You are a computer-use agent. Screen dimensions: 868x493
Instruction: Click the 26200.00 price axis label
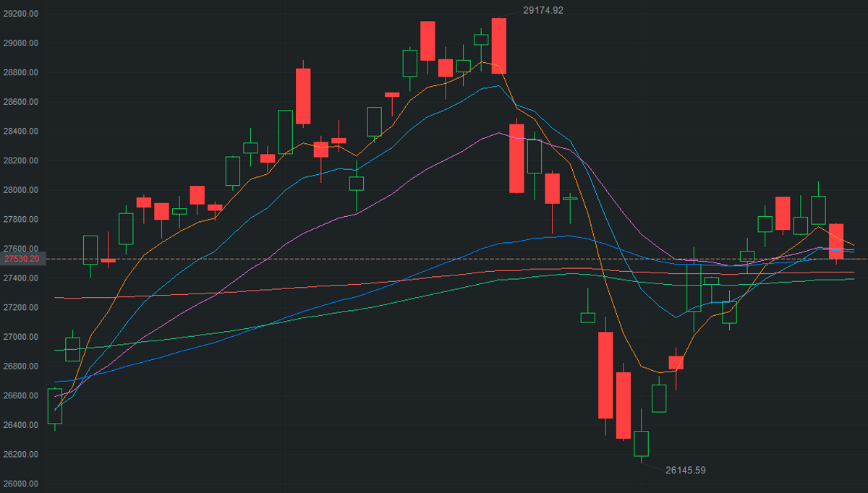coord(22,455)
